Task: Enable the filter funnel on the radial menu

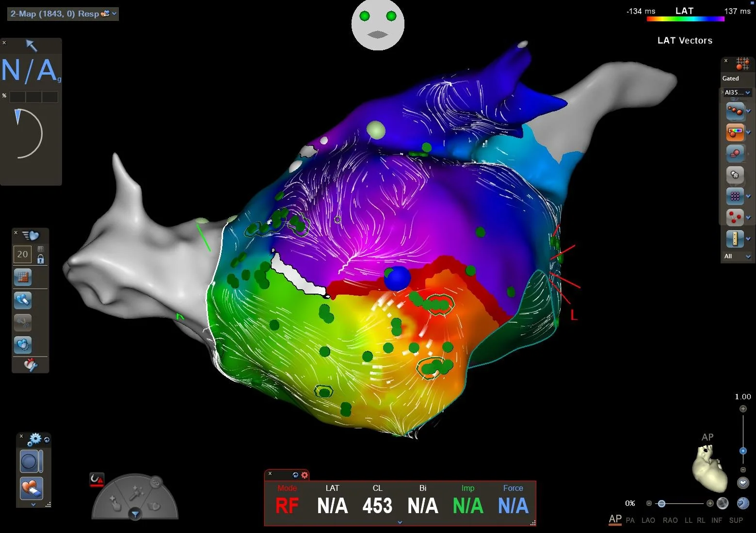Action: tap(135, 514)
